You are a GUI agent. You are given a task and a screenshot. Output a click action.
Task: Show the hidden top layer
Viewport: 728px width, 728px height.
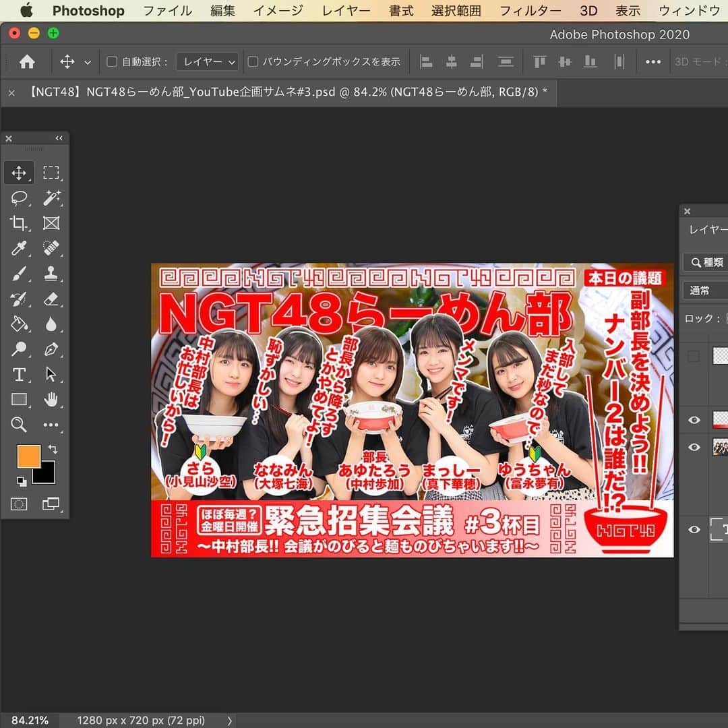[694, 356]
